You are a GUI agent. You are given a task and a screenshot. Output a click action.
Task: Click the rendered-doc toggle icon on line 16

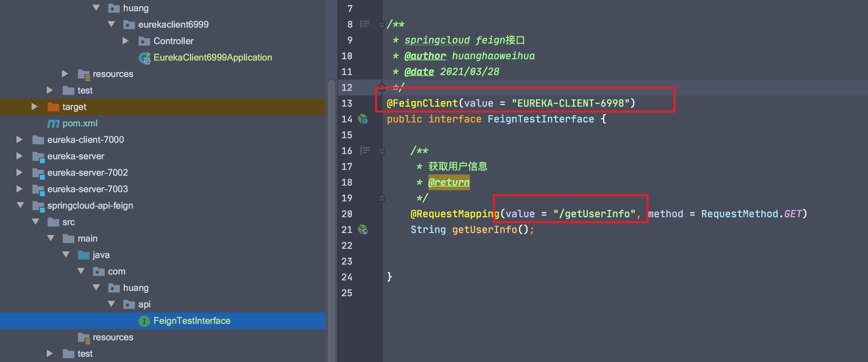(365, 150)
